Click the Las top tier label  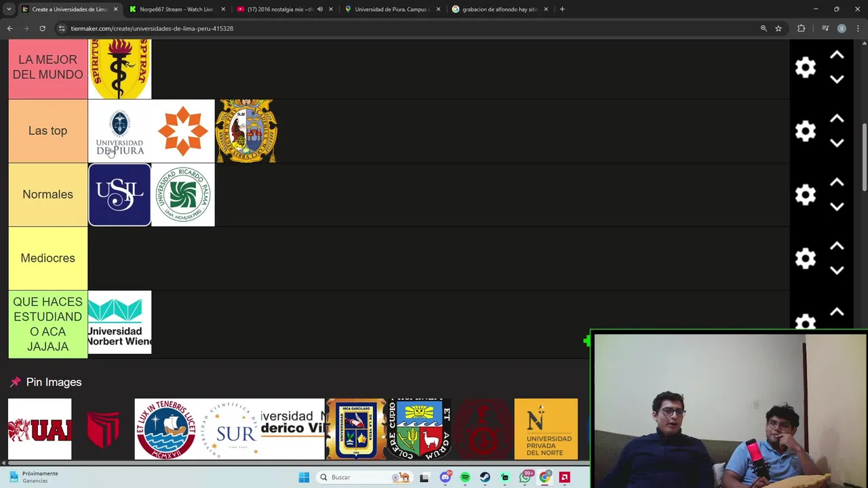click(47, 131)
